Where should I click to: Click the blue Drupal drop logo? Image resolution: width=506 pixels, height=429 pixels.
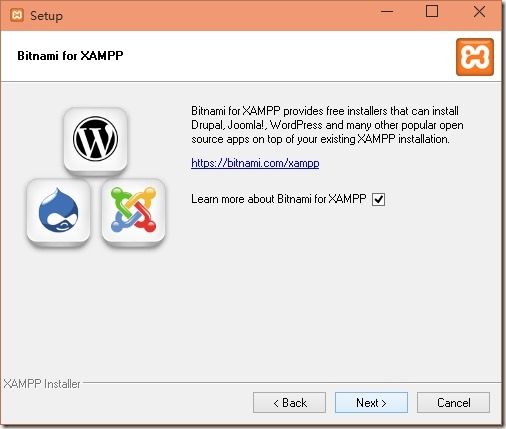58,211
